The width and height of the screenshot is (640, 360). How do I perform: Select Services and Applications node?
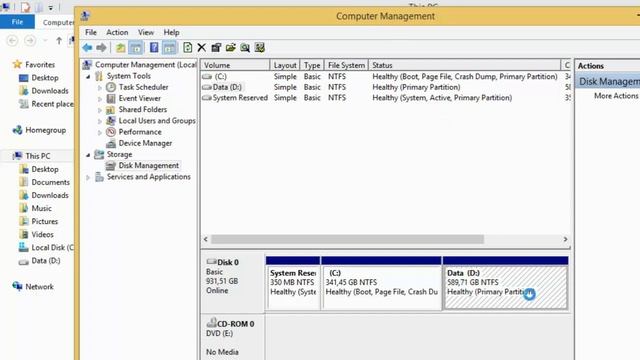149,177
